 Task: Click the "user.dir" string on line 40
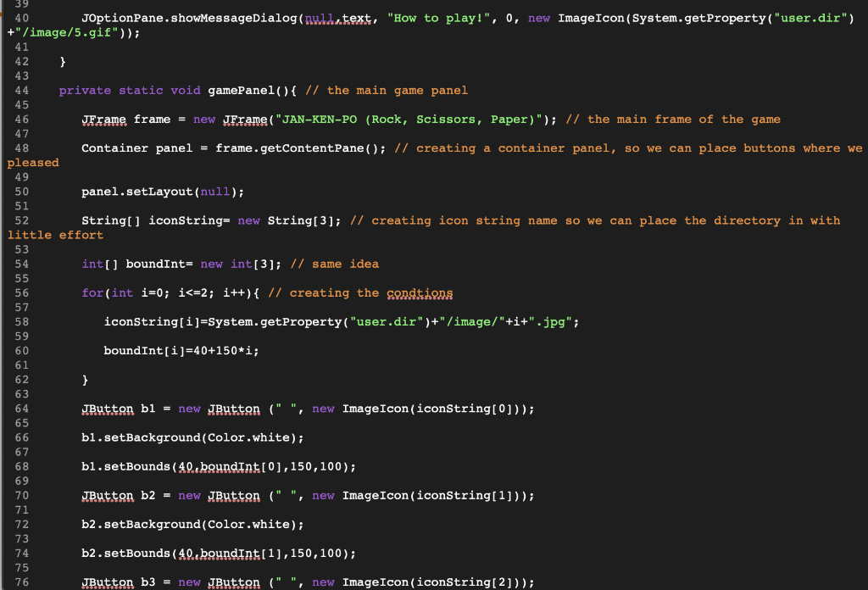pos(810,19)
